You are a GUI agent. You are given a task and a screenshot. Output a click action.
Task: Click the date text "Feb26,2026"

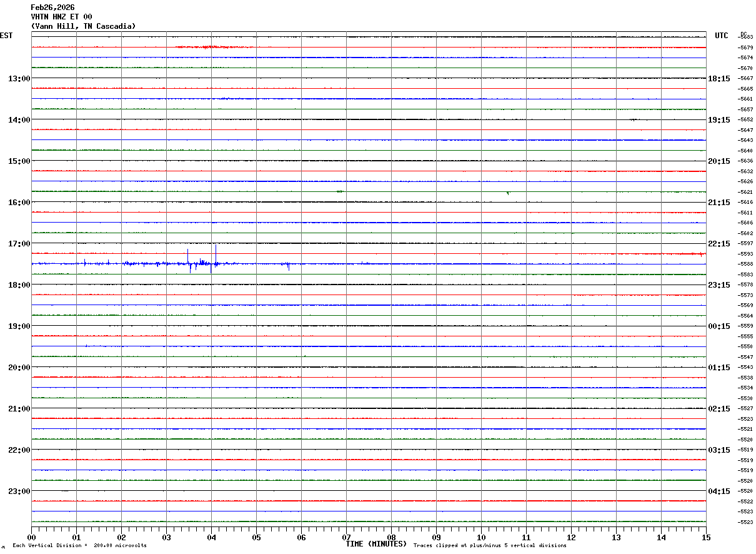[52, 8]
